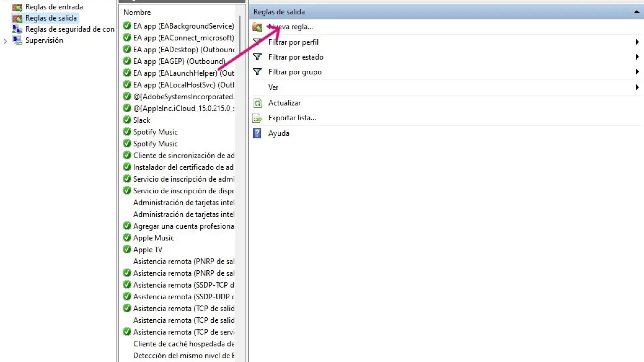Click the Nueva regla firewall icon
The width and height of the screenshot is (644, 362).
click(257, 27)
